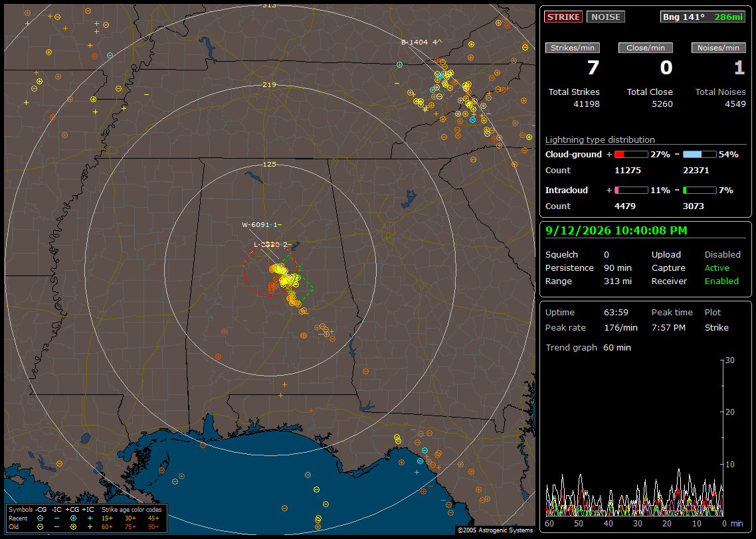This screenshot has width=756, height=539.
Task: Select the Strikes/min label box
Action: [572, 48]
